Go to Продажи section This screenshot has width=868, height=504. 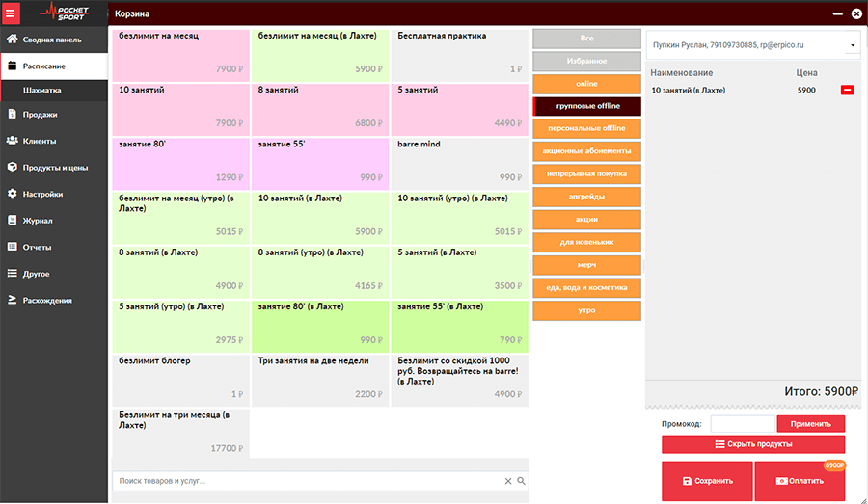pyautogui.click(x=54, y=115)
